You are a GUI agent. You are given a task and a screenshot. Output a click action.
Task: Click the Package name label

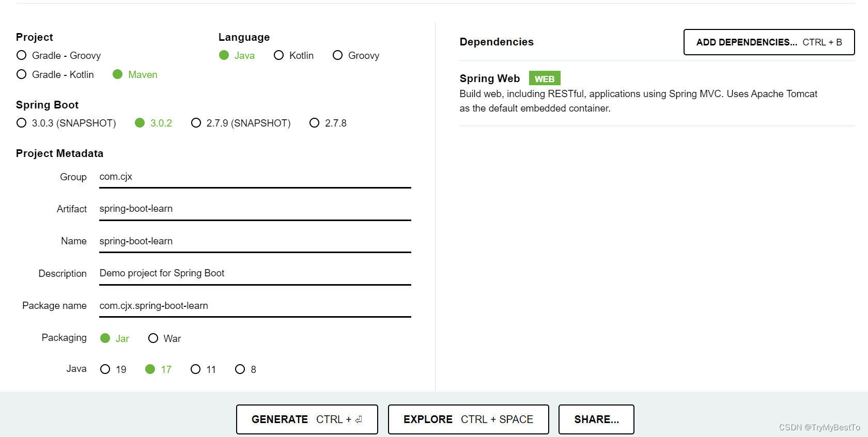[x=54, y=306]
